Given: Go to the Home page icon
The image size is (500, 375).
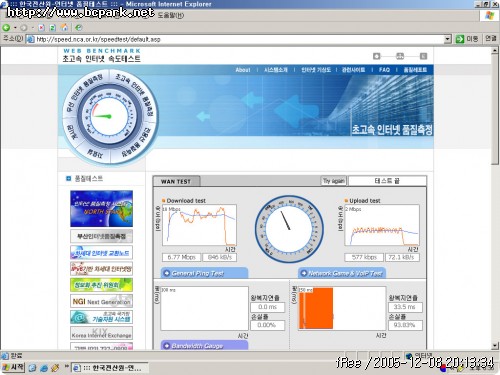Looking at the screenshot, I should click(65, 28).
